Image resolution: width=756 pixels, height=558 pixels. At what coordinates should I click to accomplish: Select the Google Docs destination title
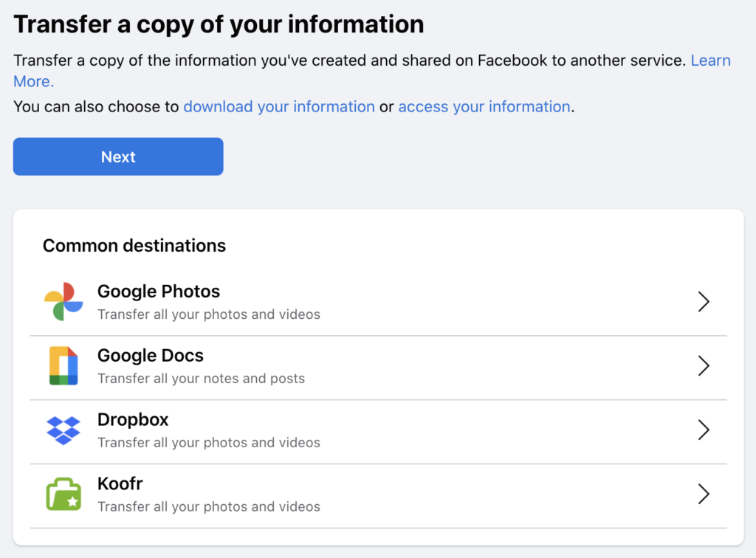[151, 356]
